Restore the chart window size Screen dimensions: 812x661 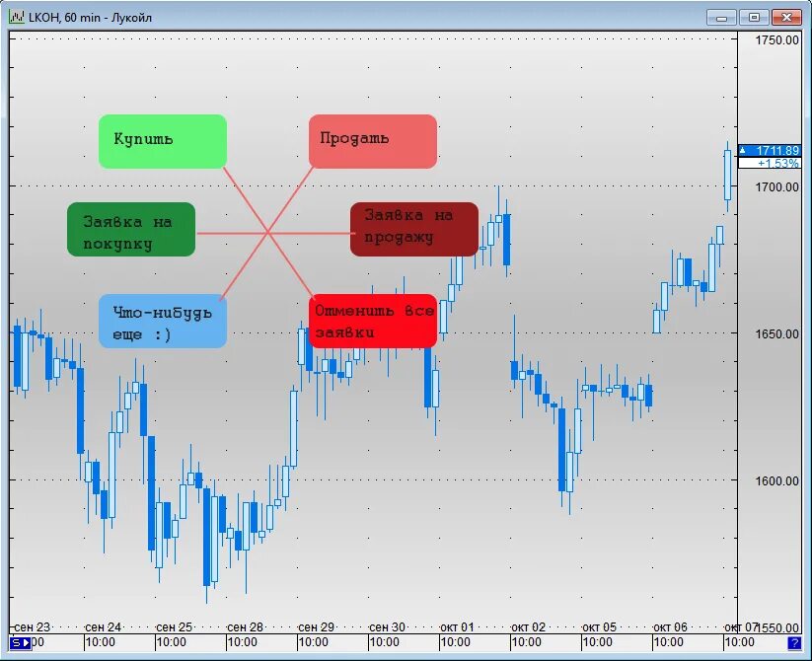752,16
